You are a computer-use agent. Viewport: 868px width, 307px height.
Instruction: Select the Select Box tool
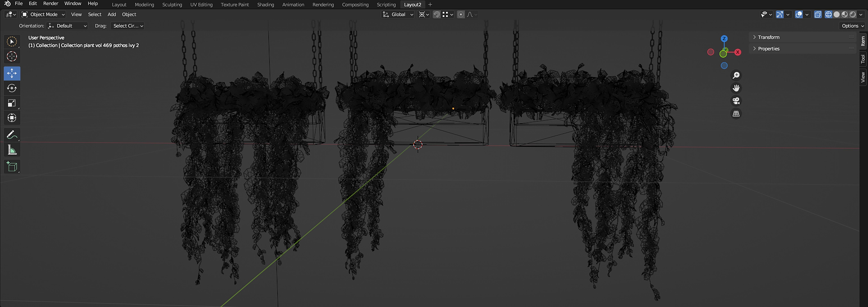tap(12, 42)
